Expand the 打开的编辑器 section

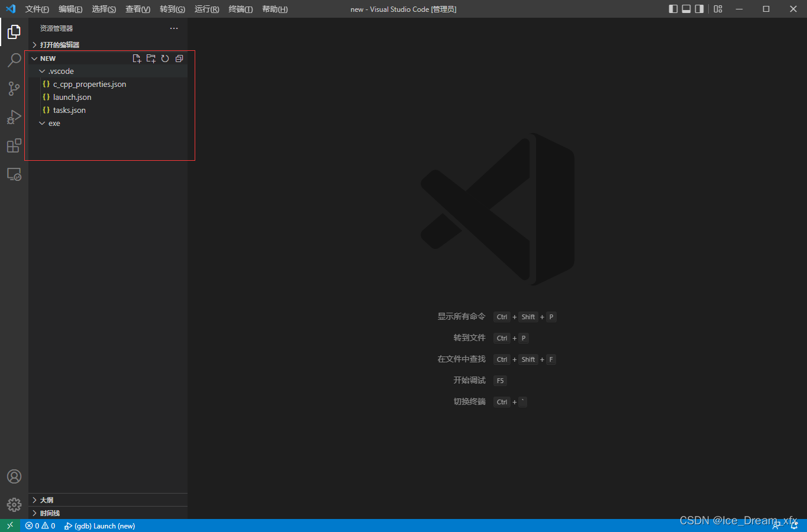point(108,45)
